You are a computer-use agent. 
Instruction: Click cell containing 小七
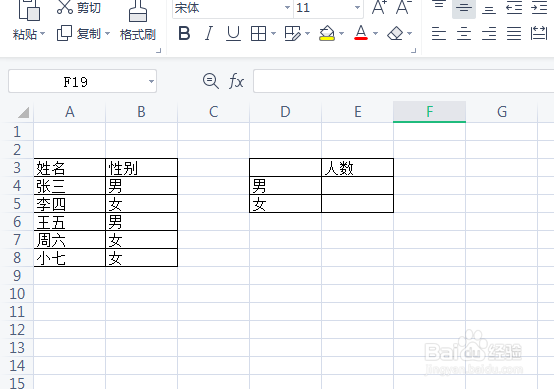(70, 258)
